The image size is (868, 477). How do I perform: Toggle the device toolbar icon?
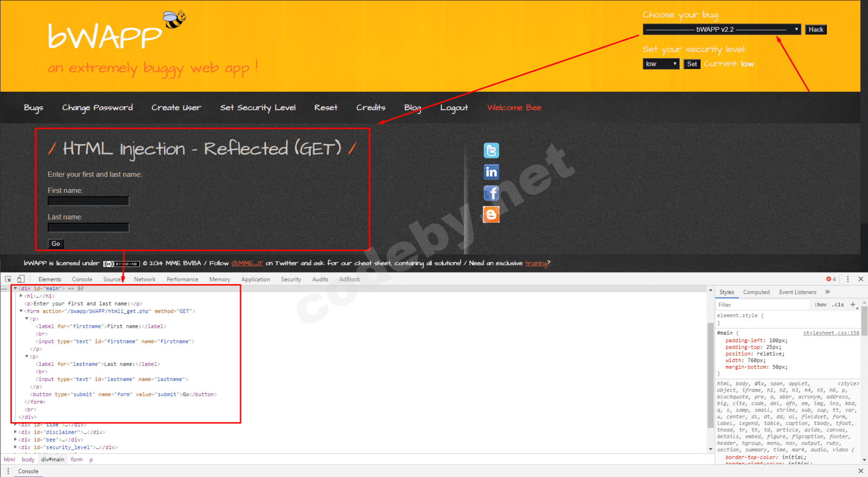pos(21,279)
